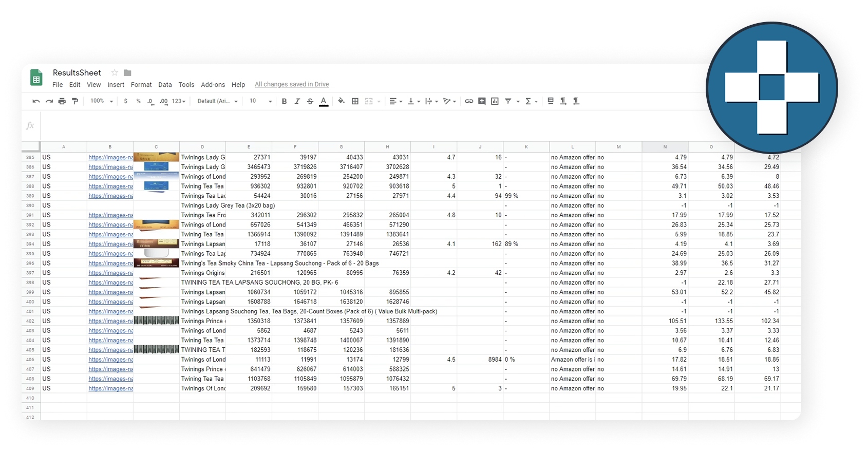Activate the paint format tool
This screenshot has width=868, height=450.
(x=76, y=101)
